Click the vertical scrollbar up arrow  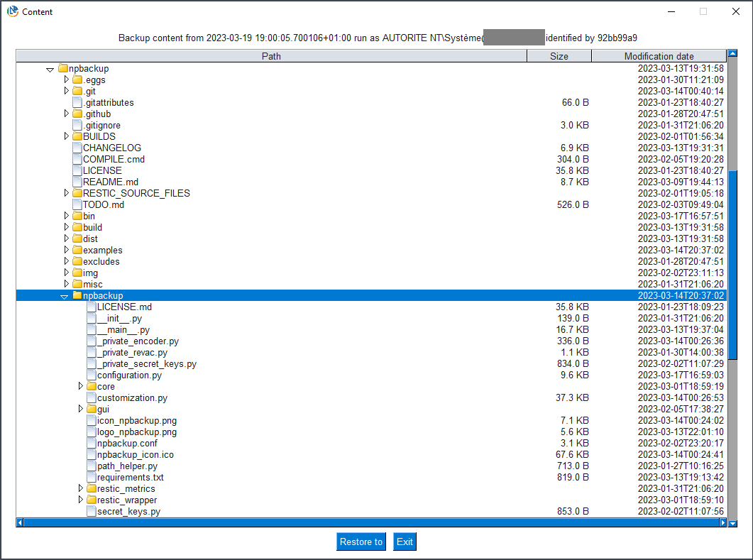coord(732,53)
